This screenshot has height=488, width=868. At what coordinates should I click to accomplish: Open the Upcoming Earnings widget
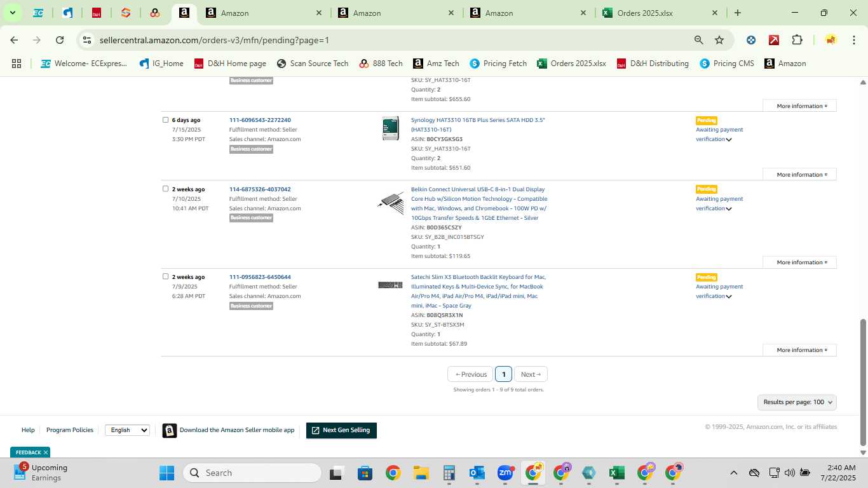(x=42, y=472)
